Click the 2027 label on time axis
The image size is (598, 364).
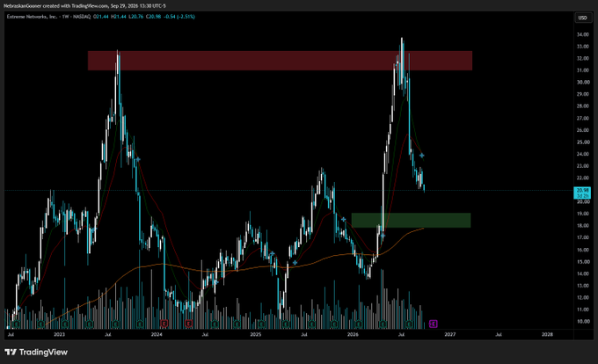tap(450, 334)
